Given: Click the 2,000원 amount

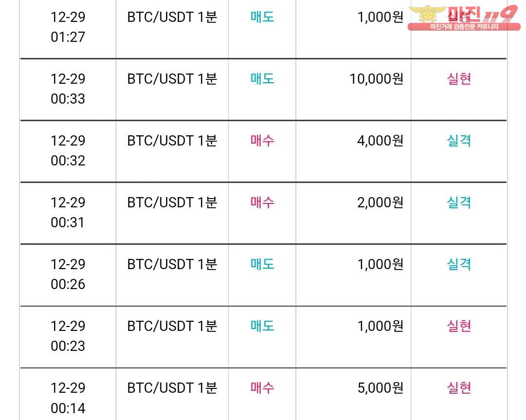Looking at the screenshot, I should click(380, 202).
